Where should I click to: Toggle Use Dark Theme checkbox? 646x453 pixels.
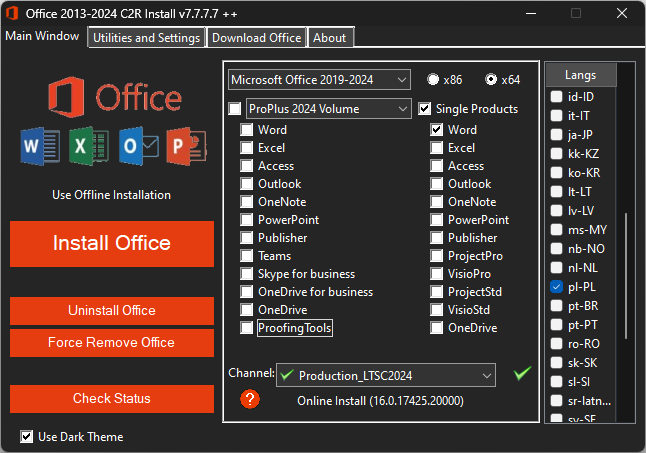click(x=26, y=437)
